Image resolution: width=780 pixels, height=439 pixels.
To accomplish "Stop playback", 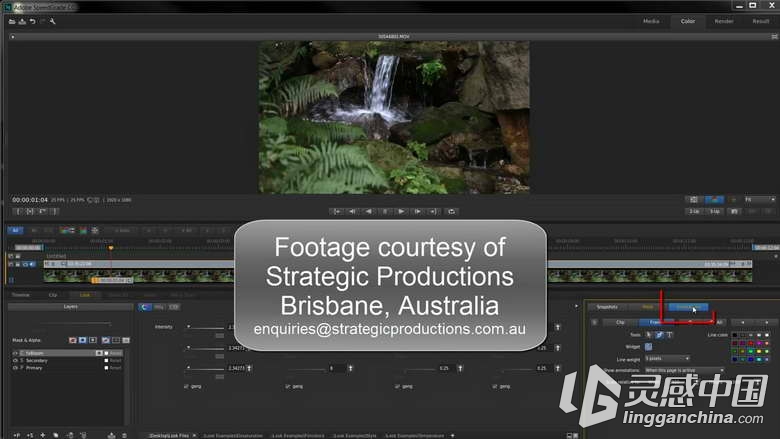I will 385,211.
